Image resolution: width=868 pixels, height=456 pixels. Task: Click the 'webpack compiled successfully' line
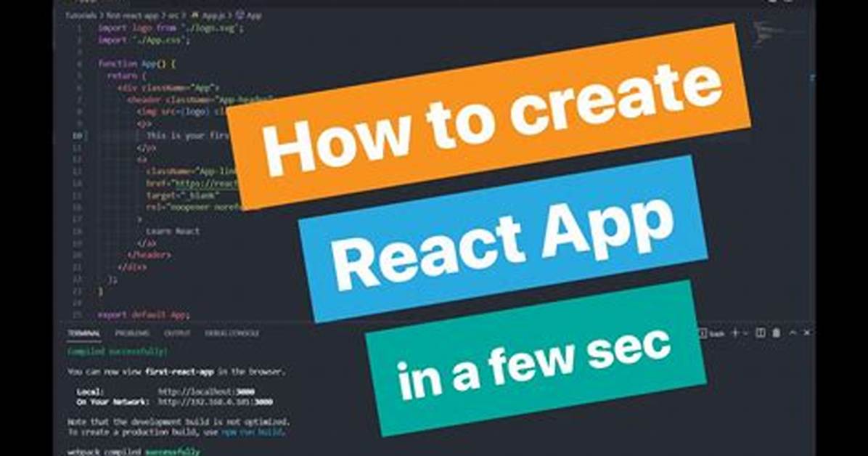(133, 452)
